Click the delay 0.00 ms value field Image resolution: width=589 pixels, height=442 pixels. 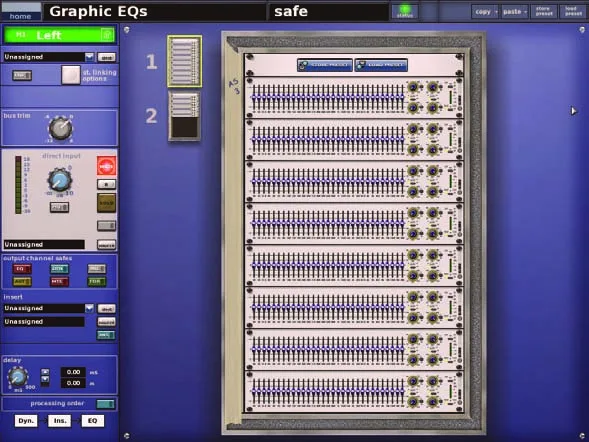73,372
